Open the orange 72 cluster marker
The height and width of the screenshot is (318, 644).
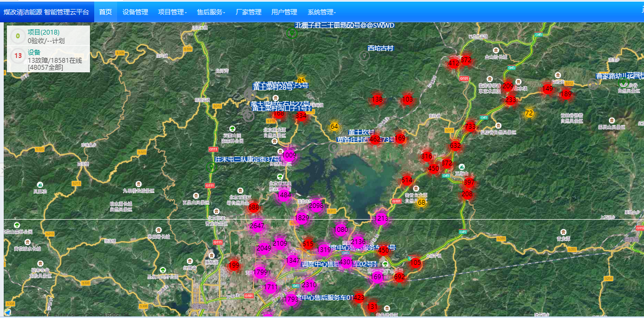click(x=529, y=113)
